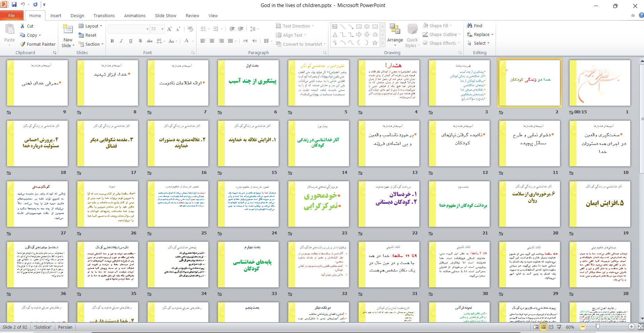
Task: Click the zoom slider handle
Action: pyautogui.click(x=598, y=327)
